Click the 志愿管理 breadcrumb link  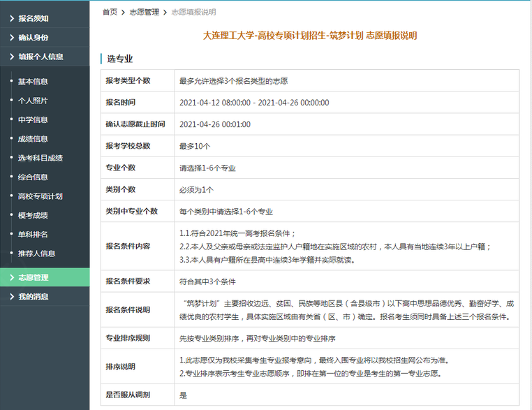(145, 12)
